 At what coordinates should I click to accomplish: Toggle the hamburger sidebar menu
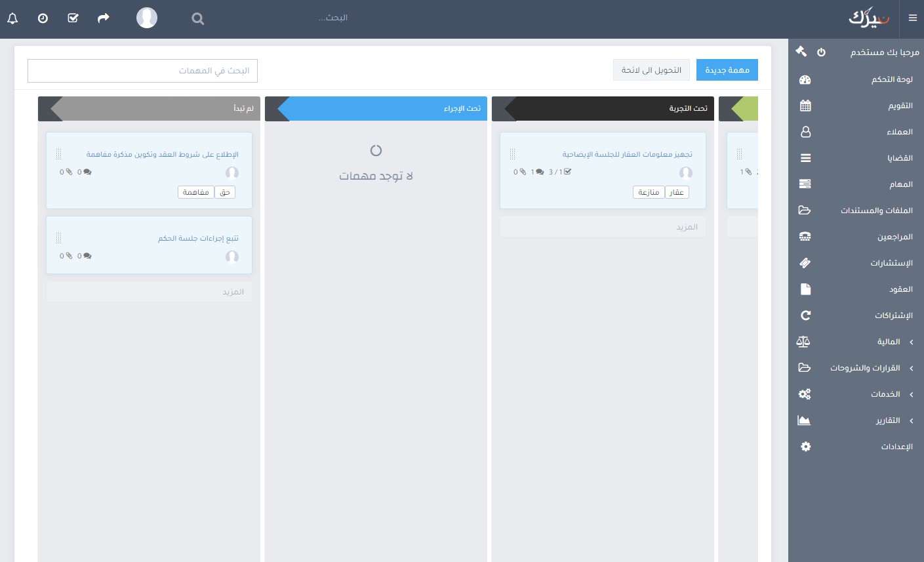pos(912,18)
